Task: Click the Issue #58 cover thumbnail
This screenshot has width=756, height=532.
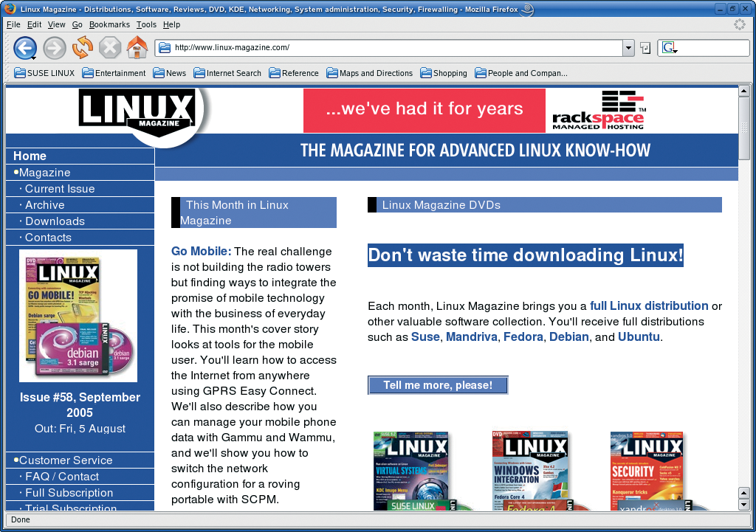Action: (78, 316)
